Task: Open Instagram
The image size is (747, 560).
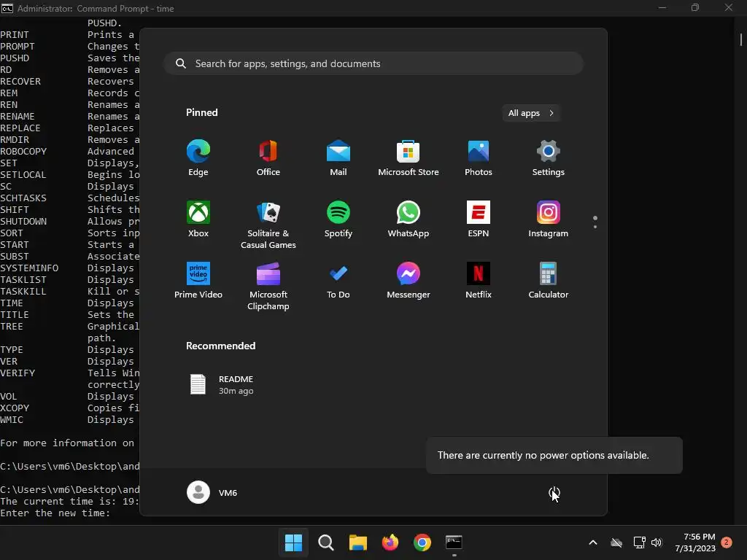Action: pyautogui.click(x=549, y=219)
